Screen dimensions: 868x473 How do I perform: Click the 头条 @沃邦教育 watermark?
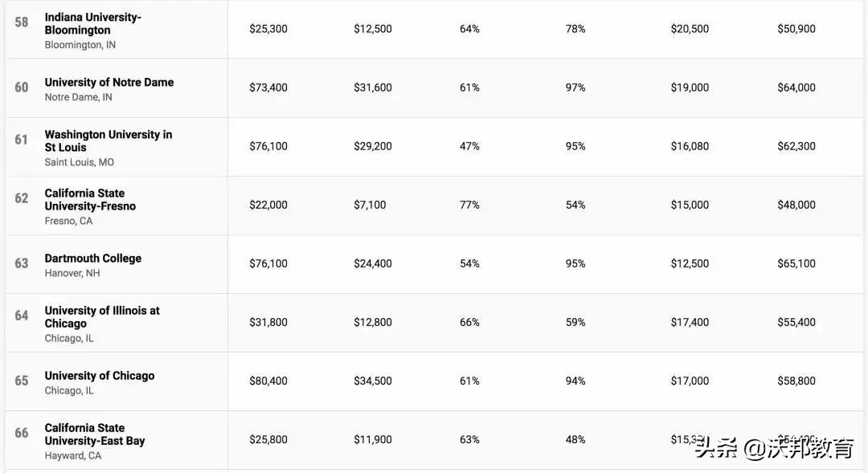pyautogui.click(x=774, y=447)
